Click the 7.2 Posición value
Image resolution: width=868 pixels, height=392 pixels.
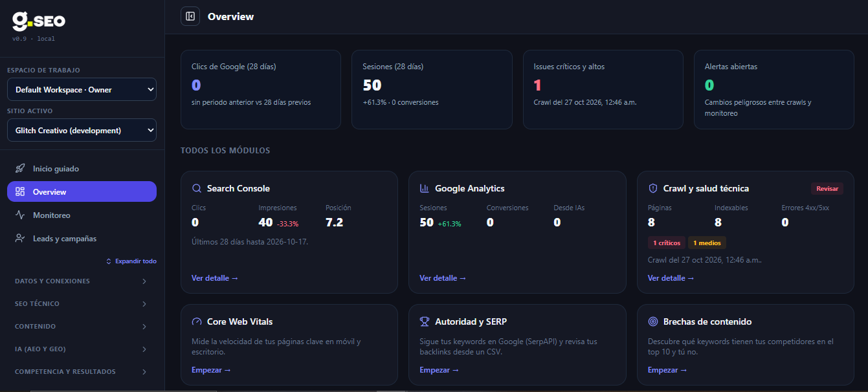click(x=335, y=223)
